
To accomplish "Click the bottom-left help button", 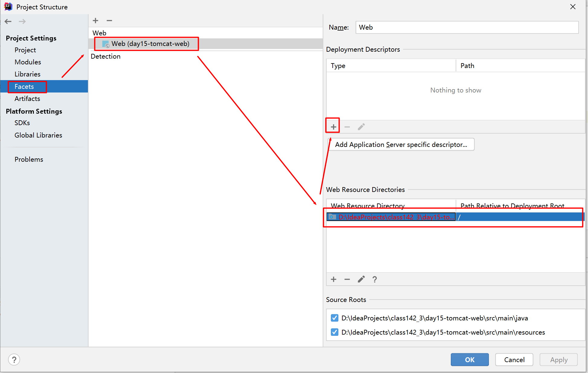I will [x=14, y=360].
